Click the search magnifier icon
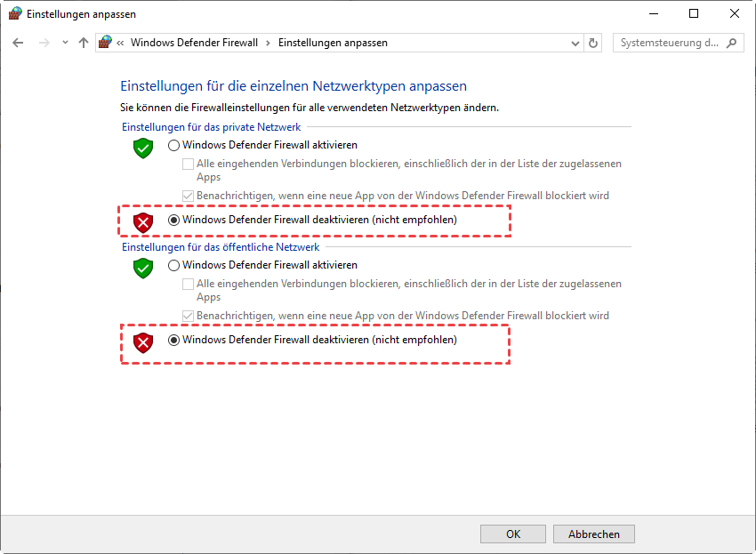 tap(733, 43)
